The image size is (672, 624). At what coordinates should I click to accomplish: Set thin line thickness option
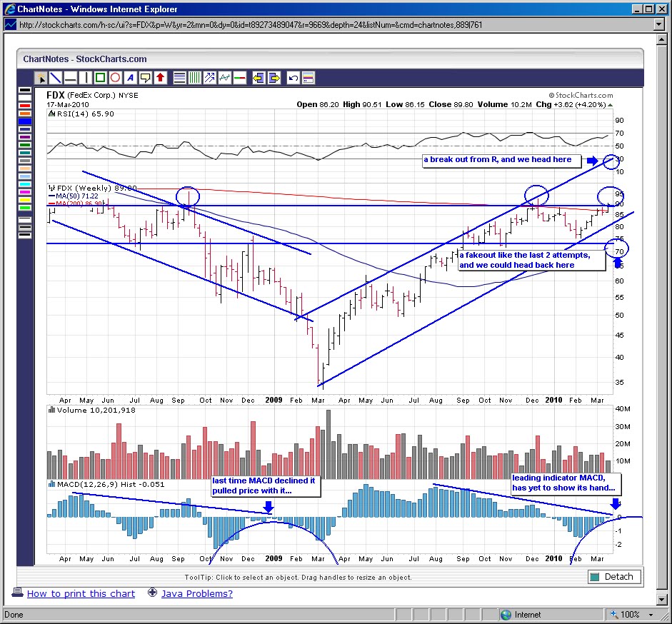coord(25,219)
